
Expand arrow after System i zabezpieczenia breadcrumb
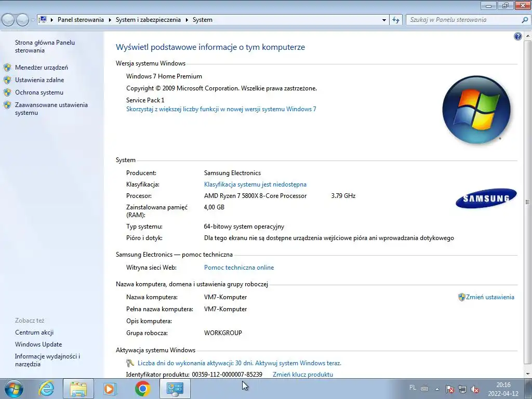coord(187,20)
